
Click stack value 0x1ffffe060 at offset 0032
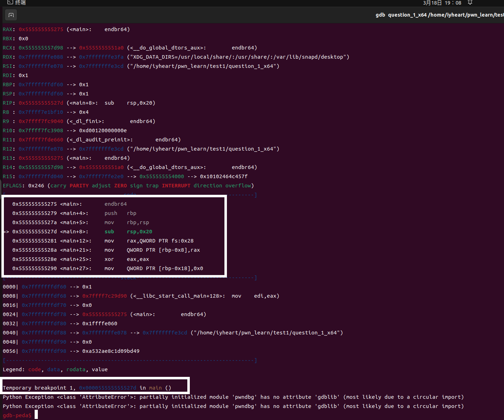click(x=100, y=323)
